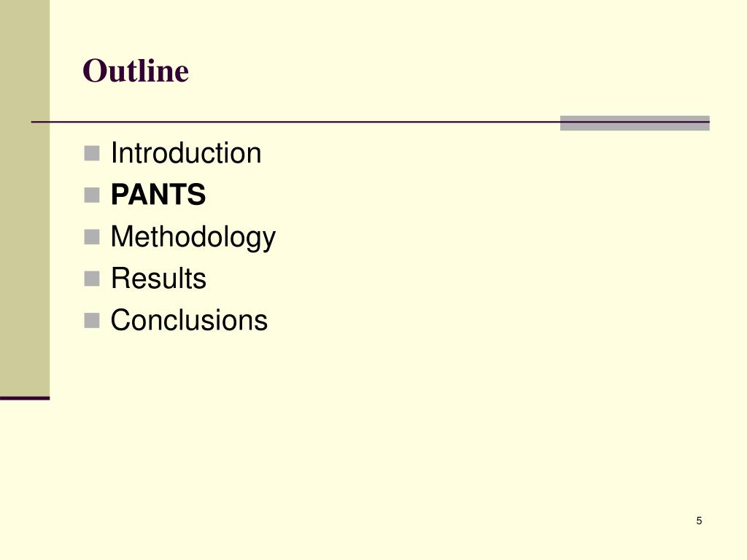Click the dark horizontal divider line
Image resolution: width=747 pixels, height=560 pixels.
tap(295, 122)
